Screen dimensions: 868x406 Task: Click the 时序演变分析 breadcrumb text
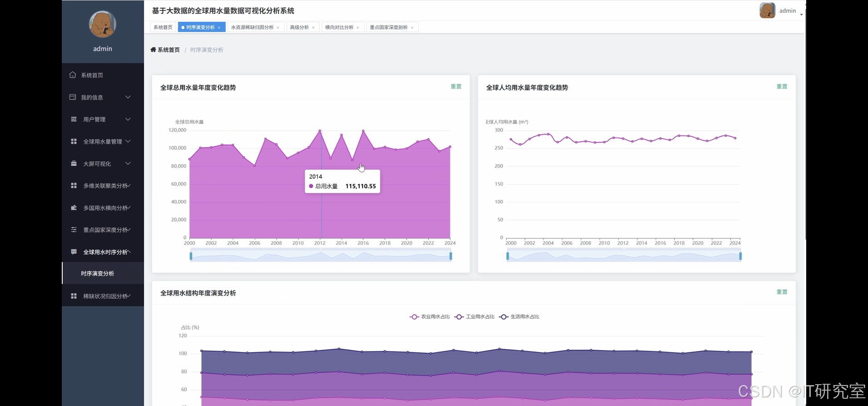tap(207, 50)
